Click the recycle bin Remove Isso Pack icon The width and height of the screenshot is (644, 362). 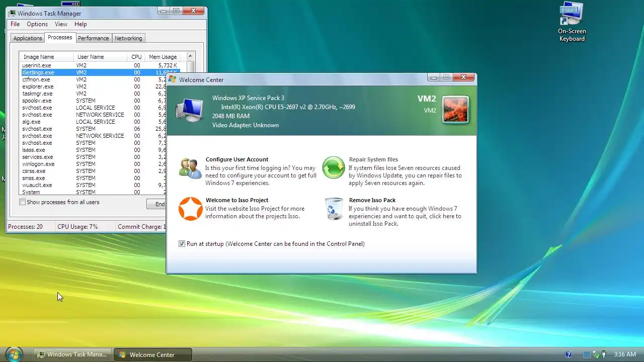click(x=334, y=209)
